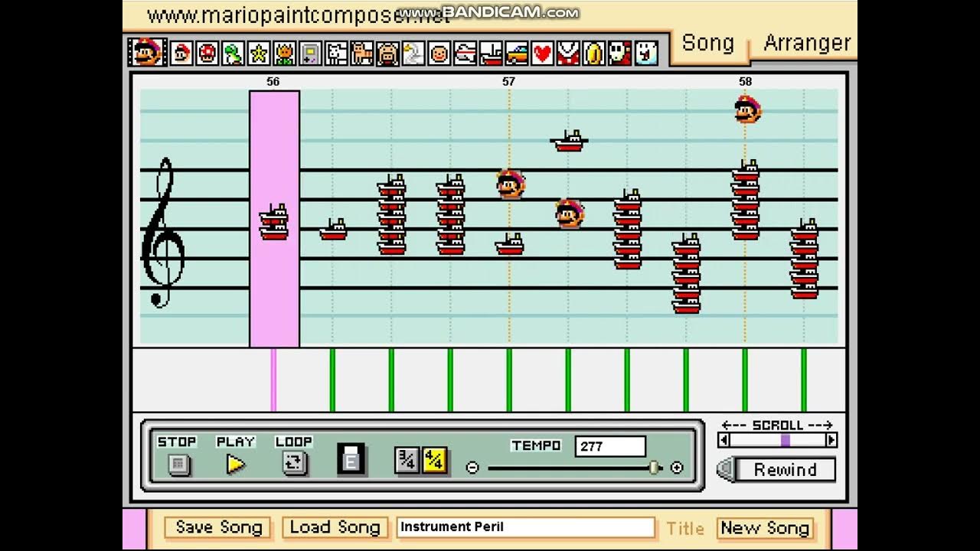The height and width of the screenshot is (551, 980).
Task: Select the piranha plant instrument
Action: click(569, 54)
